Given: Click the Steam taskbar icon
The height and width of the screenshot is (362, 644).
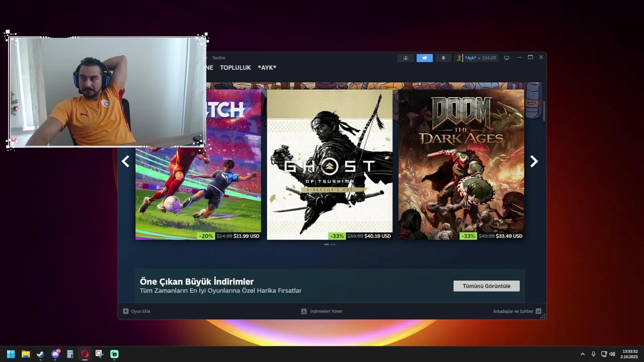Looking at the screenshot, I should coord(40,354).
